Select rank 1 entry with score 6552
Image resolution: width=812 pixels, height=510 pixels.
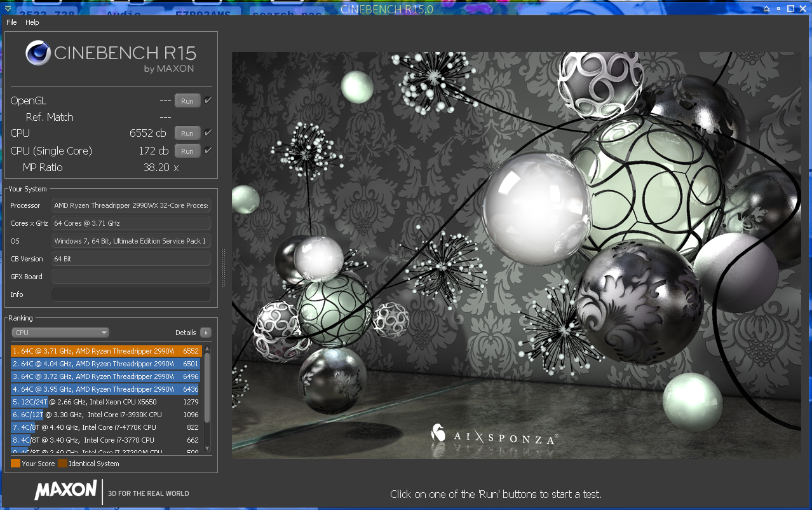point(106,351)
